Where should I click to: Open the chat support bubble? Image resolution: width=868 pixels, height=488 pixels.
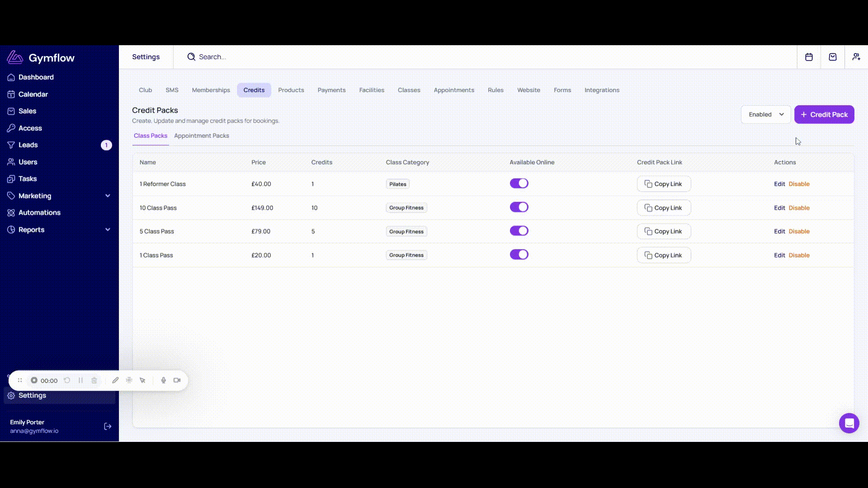pos(849,423)
